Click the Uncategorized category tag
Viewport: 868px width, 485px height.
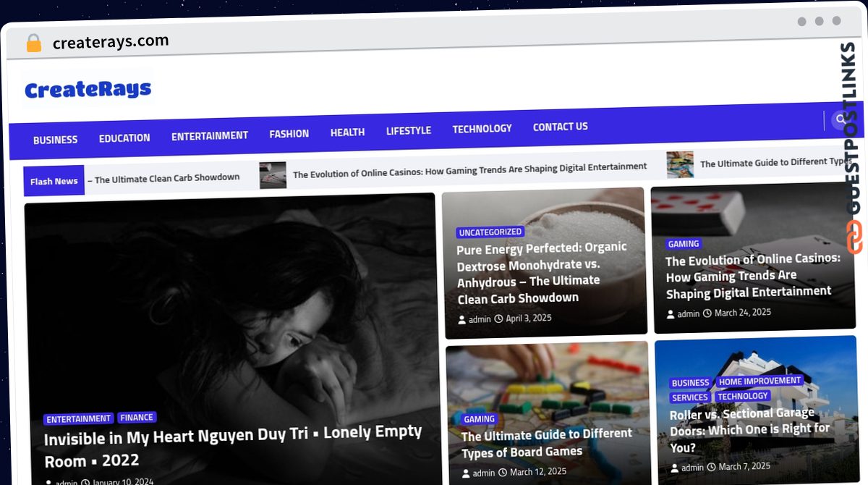point(490,232)
